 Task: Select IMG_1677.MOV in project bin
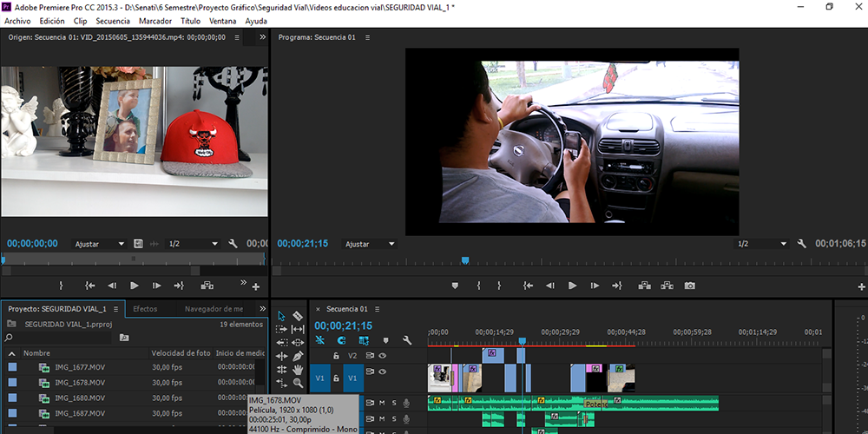click(x=80, y=367)
